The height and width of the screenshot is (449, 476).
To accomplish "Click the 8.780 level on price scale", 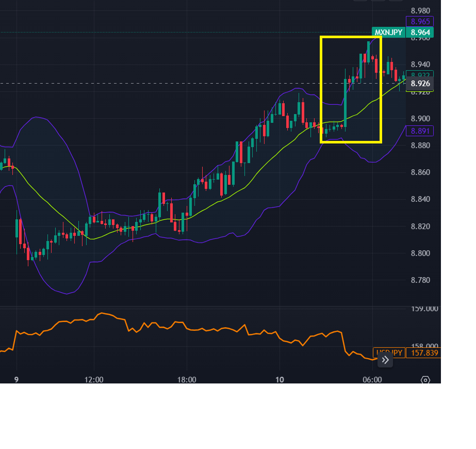I will tap(420, 280).
